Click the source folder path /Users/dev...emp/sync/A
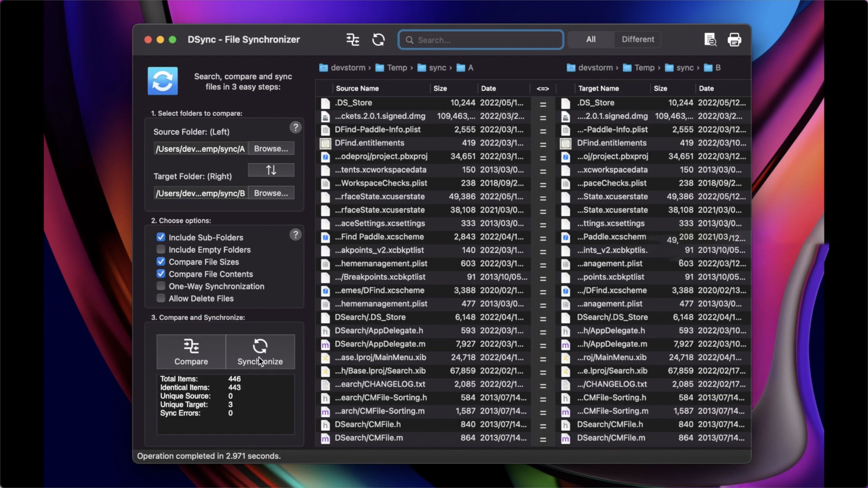 (x=201, y=149)
